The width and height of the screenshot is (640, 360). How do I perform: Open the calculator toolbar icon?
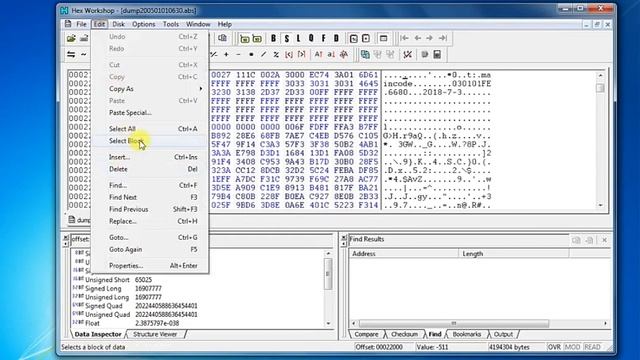(x=437, y=54)
